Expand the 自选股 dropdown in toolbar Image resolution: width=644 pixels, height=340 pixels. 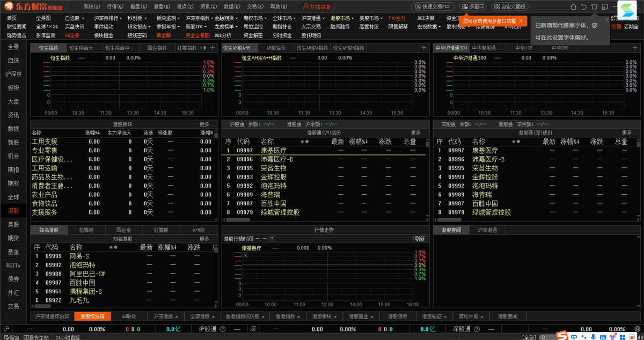(x=75, y=18)
